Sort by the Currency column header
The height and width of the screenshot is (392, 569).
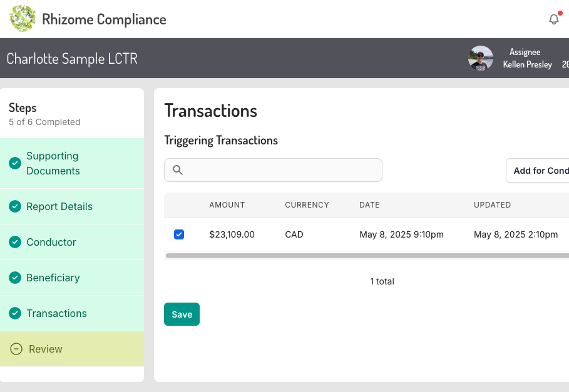point(307,205)
